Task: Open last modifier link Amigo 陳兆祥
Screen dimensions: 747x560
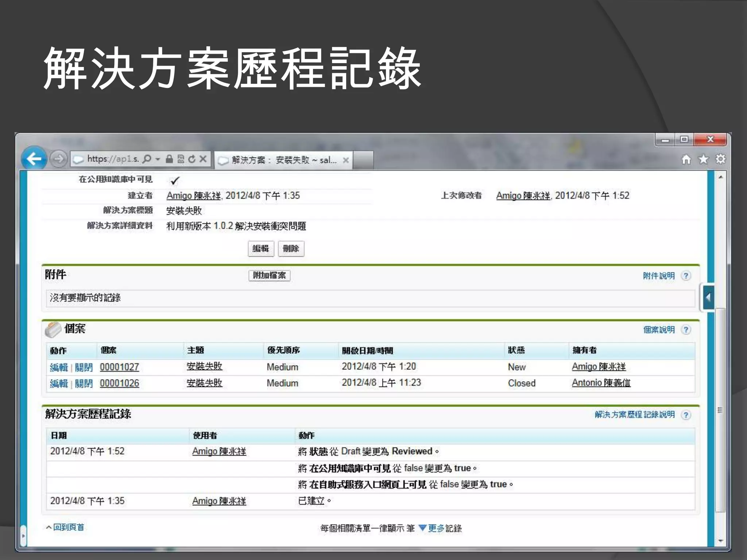Action: (523, 196)
